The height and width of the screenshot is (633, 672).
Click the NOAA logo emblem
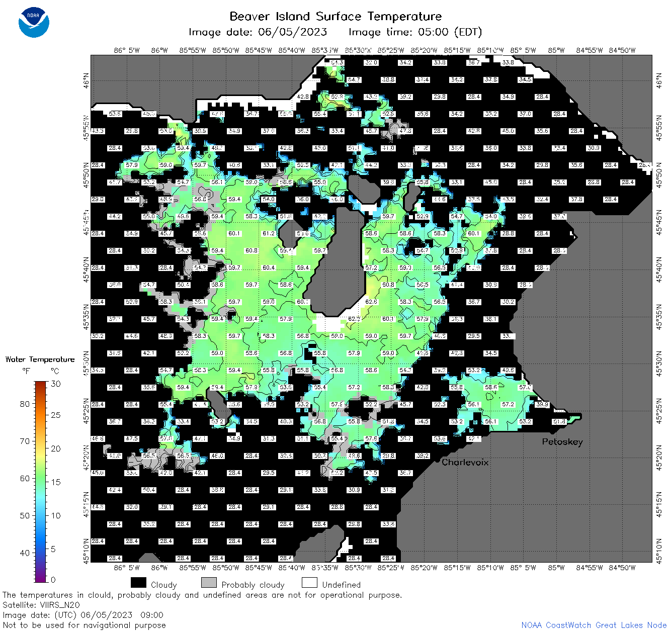point(34,22)
